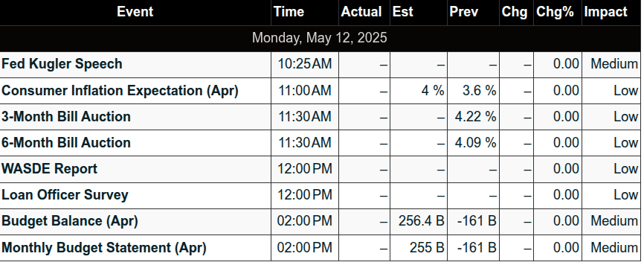Select the Chg% column header
Viewport: 644px width, 268px height.
click(557, 11)
